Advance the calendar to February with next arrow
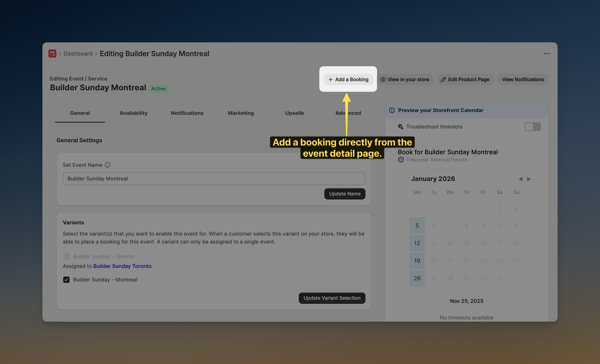The height and width of the screenshot is (364, 600). pos(529,179)
